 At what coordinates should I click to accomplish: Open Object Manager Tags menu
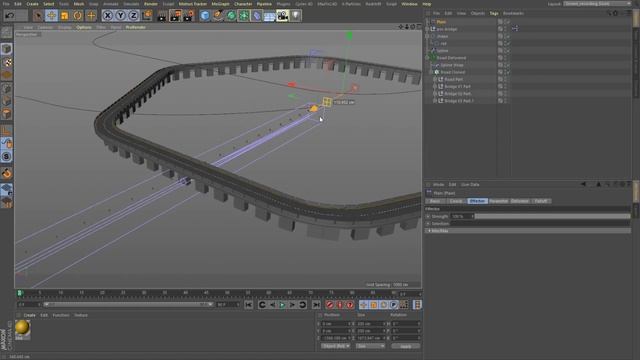pos(493,13)
